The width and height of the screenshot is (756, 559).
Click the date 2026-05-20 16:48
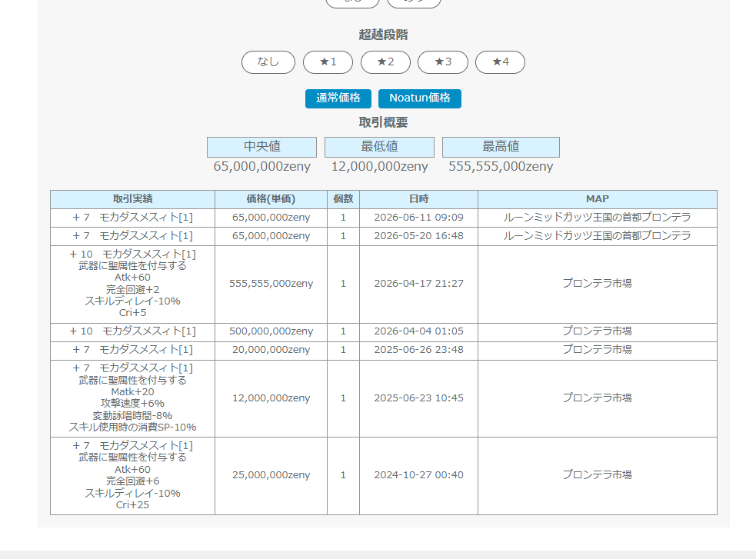pos(418,235)
